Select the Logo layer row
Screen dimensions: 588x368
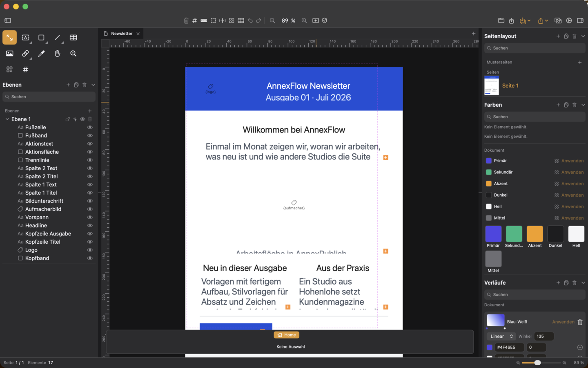[x=49, y=250]
